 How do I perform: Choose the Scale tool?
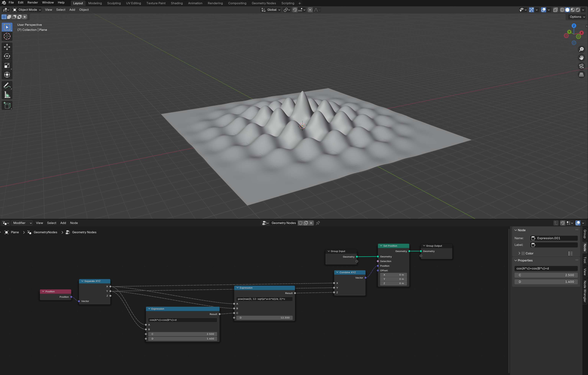coord(7,65)
